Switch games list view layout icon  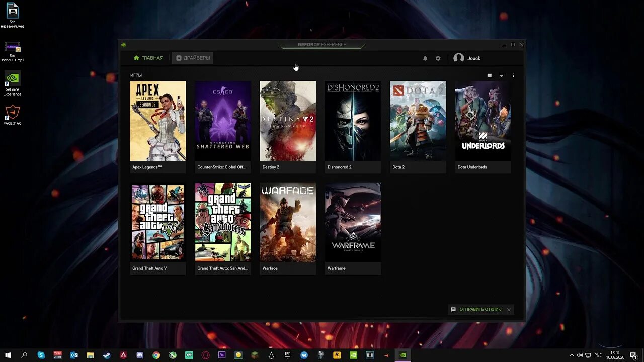tap(489, 75)
